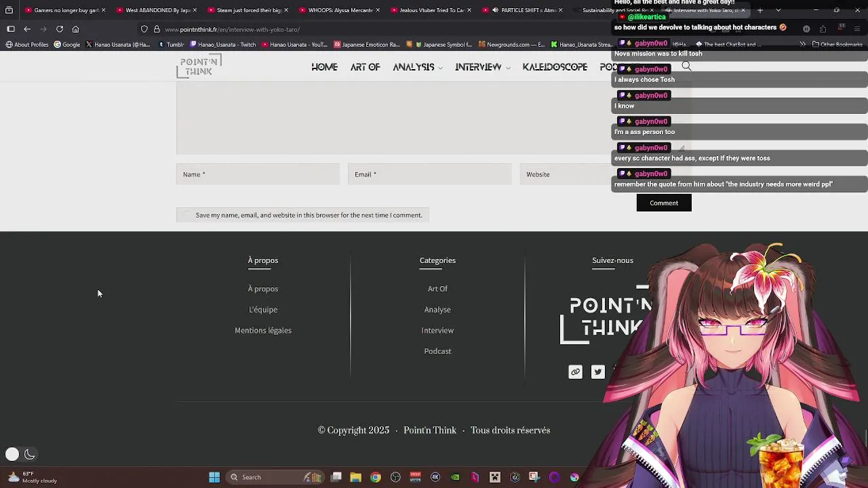The image size is (868, 488).
Task: Open the footer Podcast category link
Action: click(437, 351)
